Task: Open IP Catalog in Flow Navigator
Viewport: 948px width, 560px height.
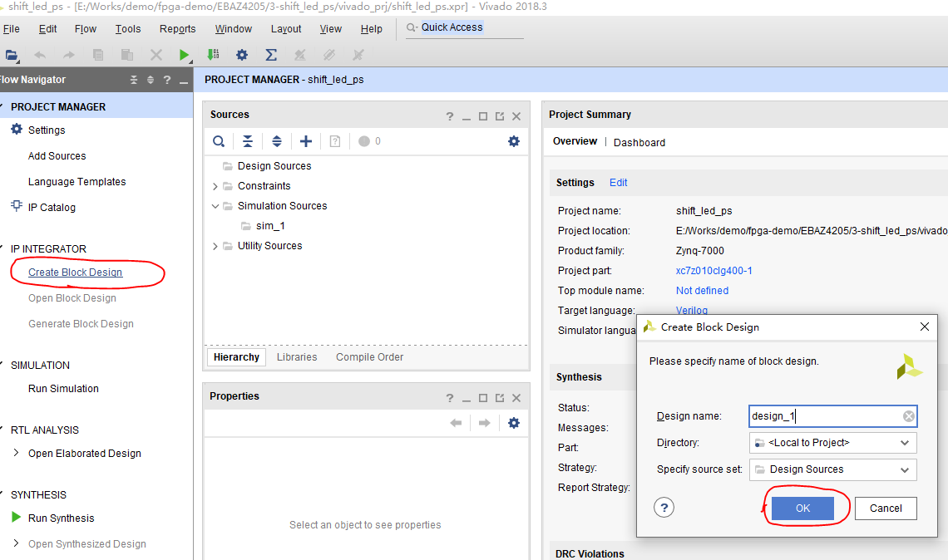Action: click(x=52, y=208)
